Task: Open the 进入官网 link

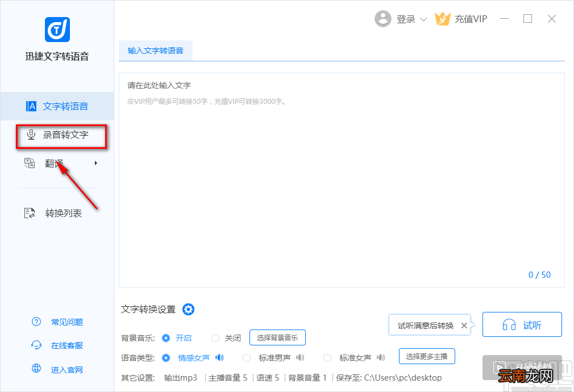Action: [67, 370]
